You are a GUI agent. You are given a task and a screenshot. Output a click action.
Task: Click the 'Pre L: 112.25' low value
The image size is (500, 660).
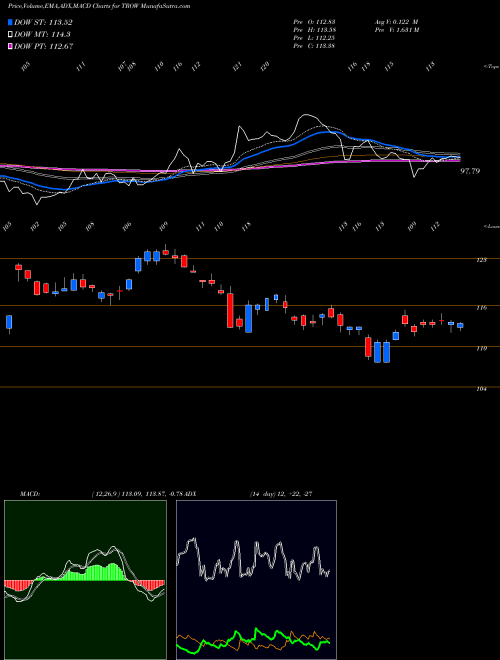314,38
